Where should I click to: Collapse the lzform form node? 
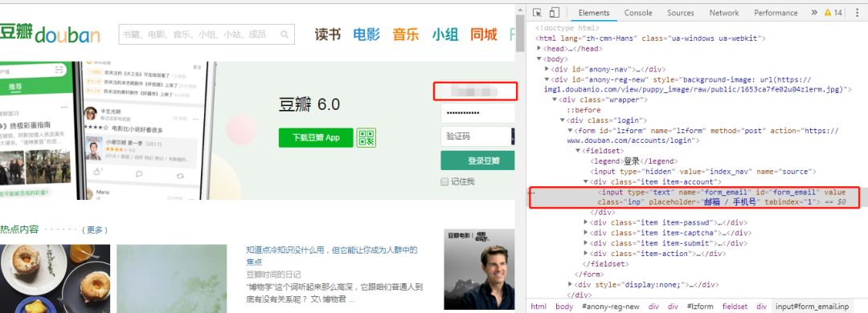(570, 131)
